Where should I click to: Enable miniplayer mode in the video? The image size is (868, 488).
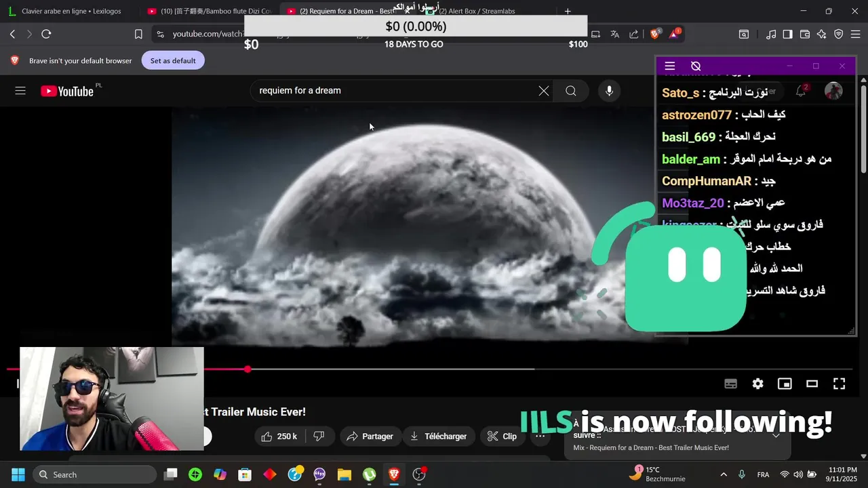click(785, 384)
